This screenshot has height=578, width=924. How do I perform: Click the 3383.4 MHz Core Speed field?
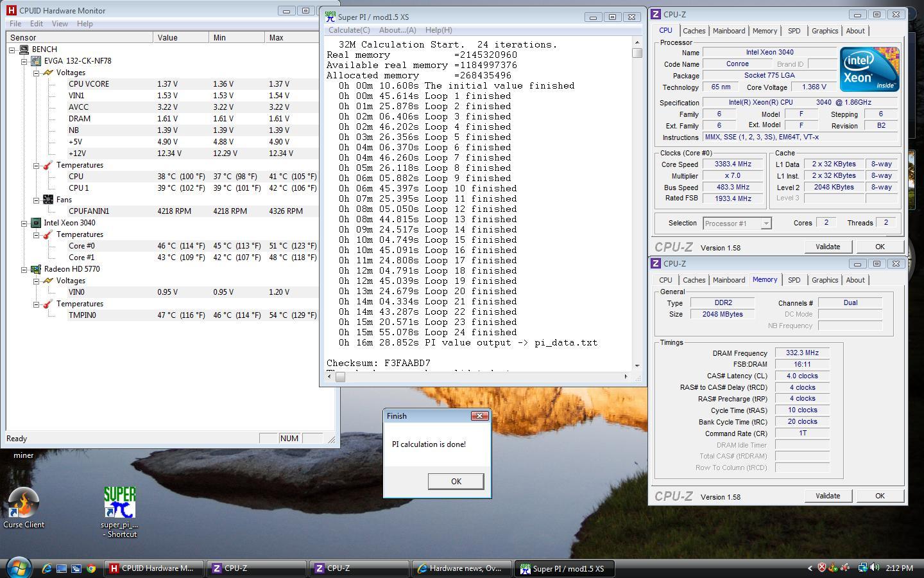point(733,164)
